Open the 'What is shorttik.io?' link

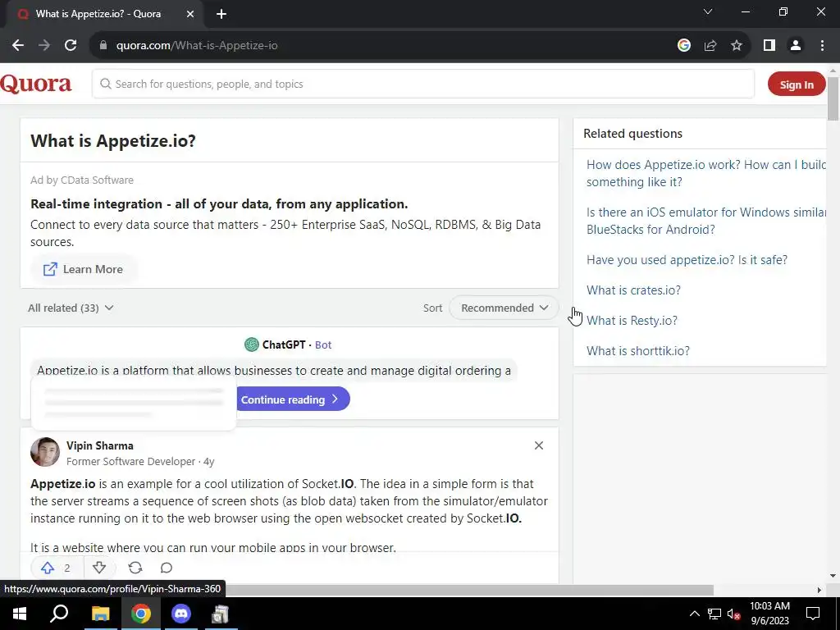(638, 351)
